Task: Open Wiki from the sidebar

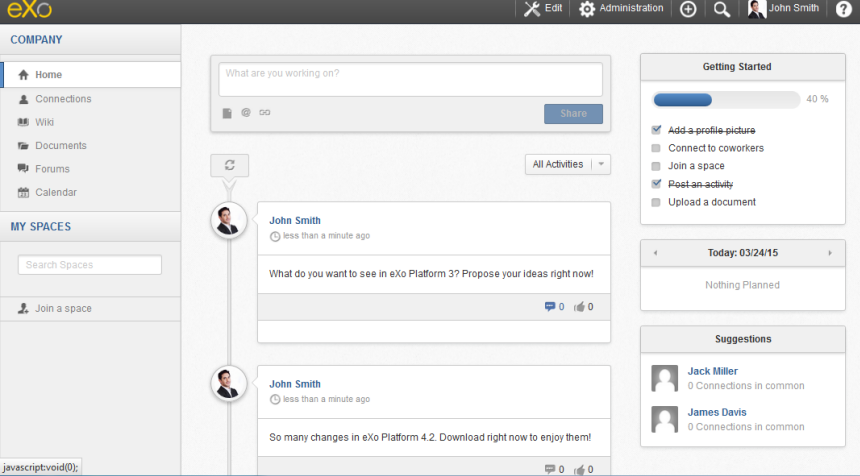Action: tap(44, 122)
